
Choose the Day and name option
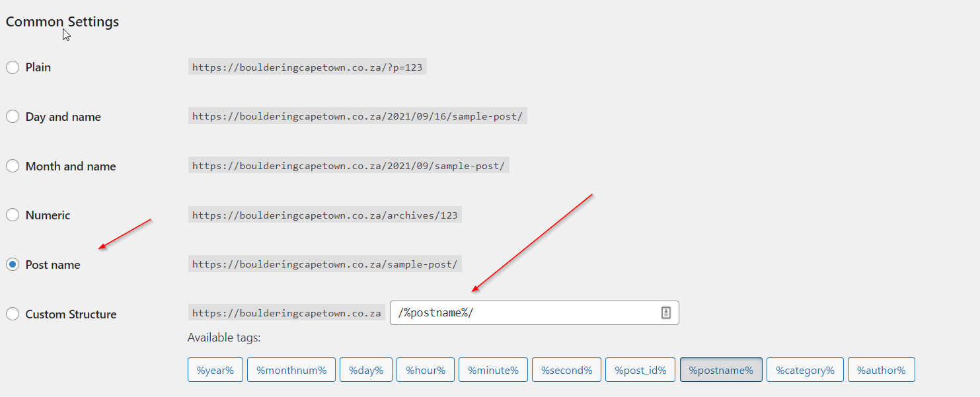coord(13,117)
